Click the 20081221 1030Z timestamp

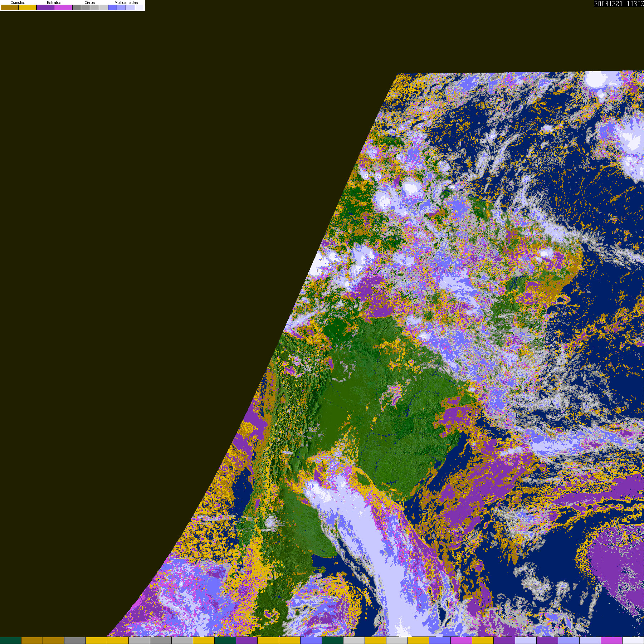pyautogui.click(x=619, y=4)
